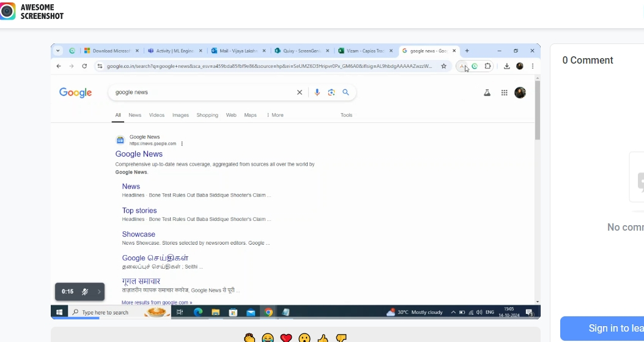Switch to the Mail - Vijaya Lakshmi tab
This screenshot has height=342, width=644.
pyautogui.click(x=239, y=51)
